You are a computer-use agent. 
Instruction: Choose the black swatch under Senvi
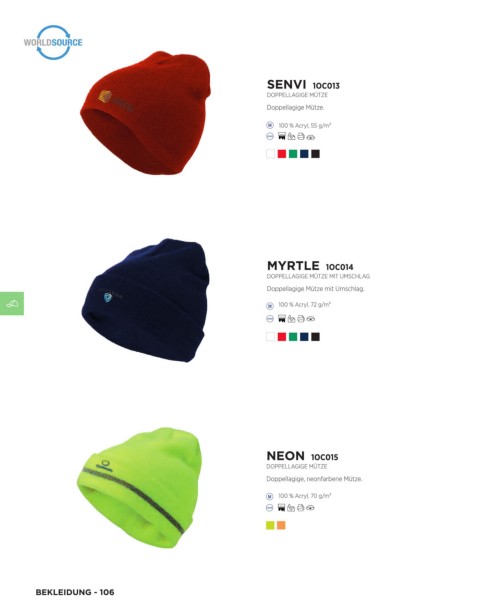315,154
